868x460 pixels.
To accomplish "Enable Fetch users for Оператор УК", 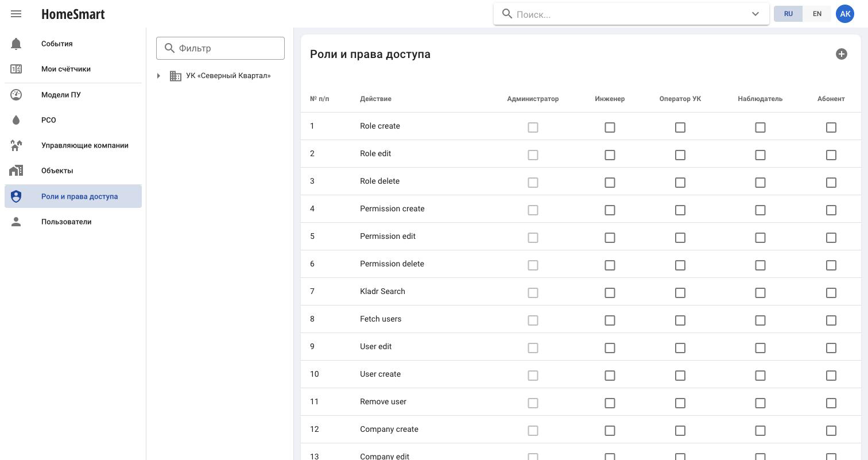I will pos(680,320).
